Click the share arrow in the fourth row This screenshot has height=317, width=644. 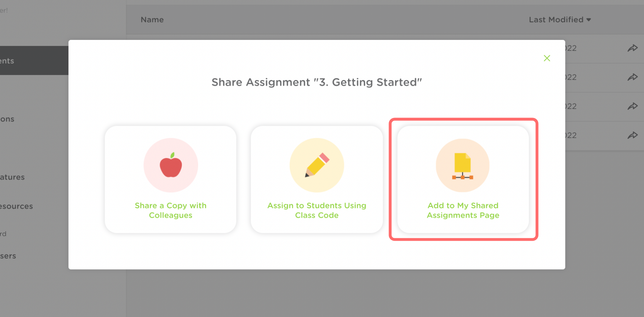point(632,135)
